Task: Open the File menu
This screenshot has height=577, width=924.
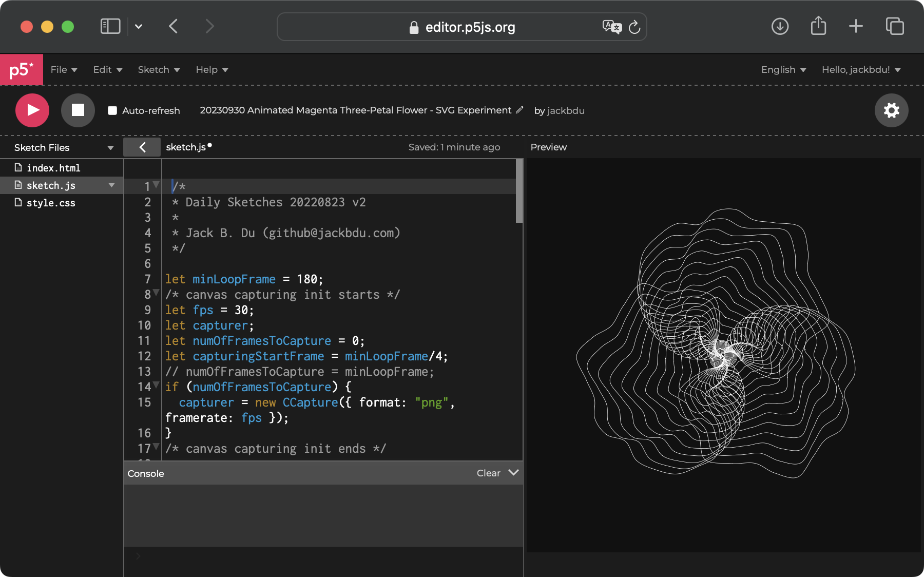Action: coord(64,70)
